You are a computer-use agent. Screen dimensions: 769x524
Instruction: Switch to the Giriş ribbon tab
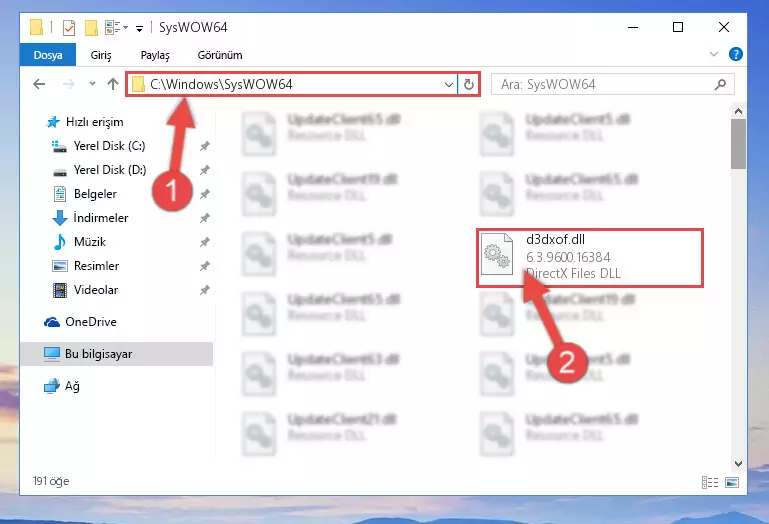point(101,55)
